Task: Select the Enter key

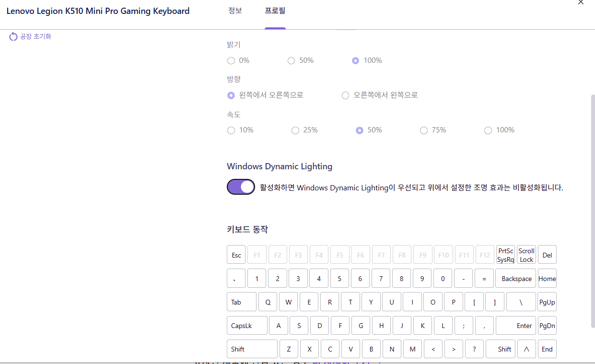Action: point(516,325)
